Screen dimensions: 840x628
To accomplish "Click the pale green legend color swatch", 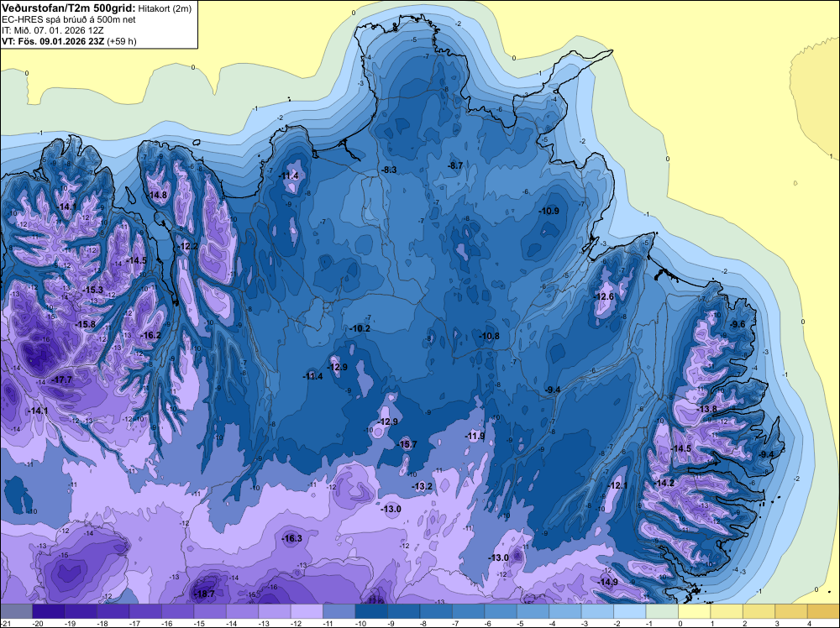I will tap(662, 611).
